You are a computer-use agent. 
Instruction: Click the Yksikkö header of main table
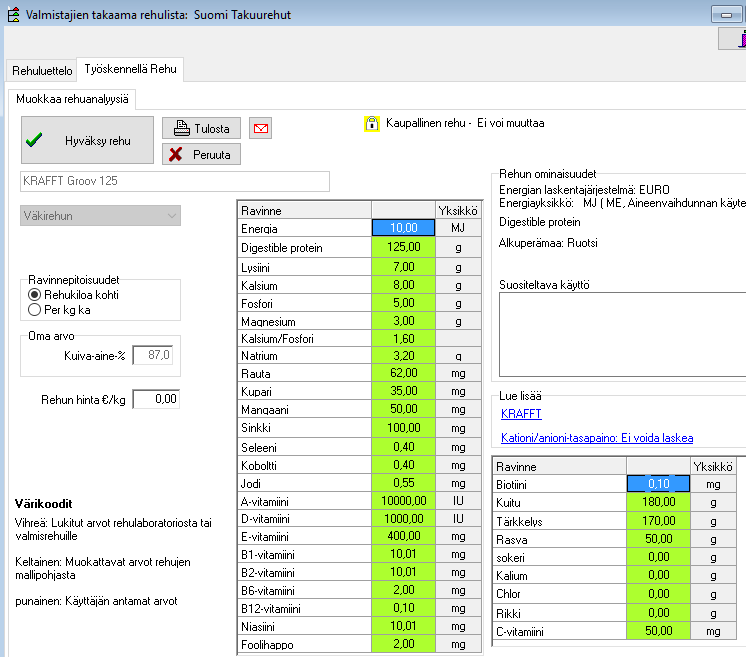pos(458,211)
